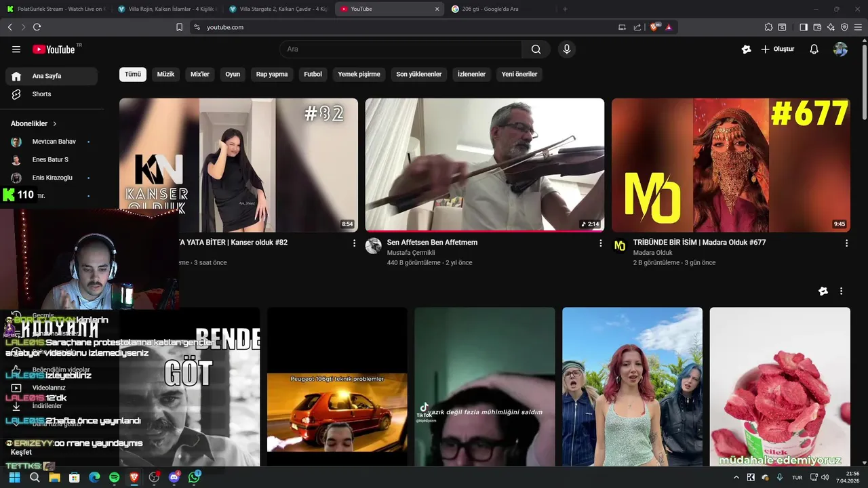Go back with browser back arrow
Screen dimensions: 868x488
(10, 27)
